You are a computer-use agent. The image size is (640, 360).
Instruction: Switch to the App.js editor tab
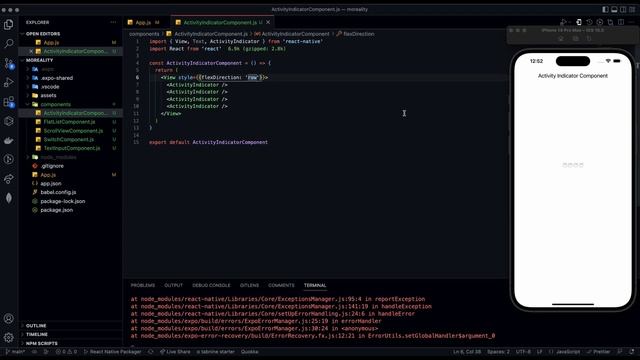coord(143,22)
